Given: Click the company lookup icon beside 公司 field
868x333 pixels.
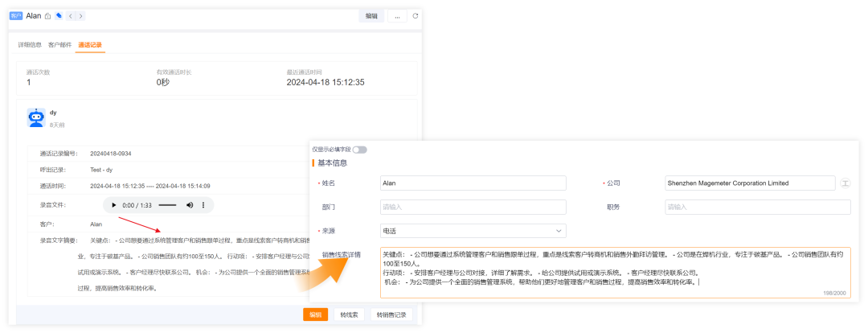Looking at the screenshot, I should coord(845,183).
